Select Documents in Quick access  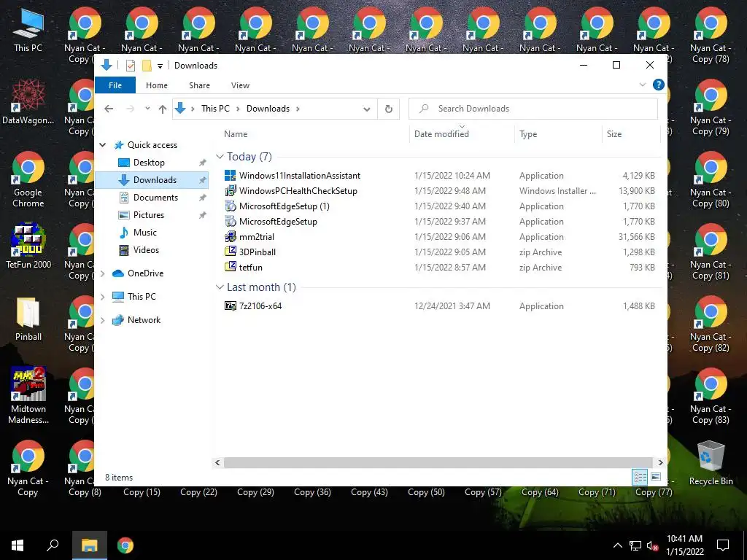(x=155, y=198)
